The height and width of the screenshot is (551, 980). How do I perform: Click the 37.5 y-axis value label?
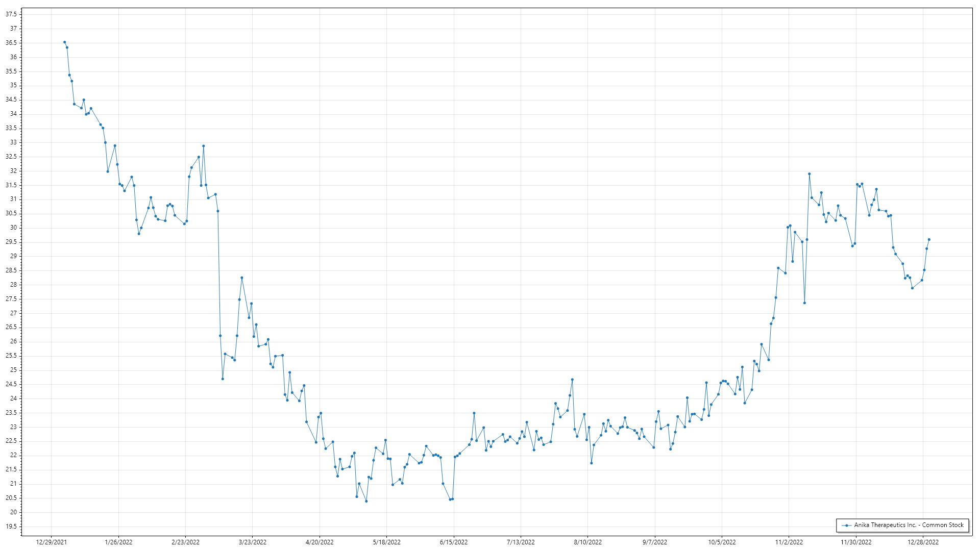click(11, 14)
